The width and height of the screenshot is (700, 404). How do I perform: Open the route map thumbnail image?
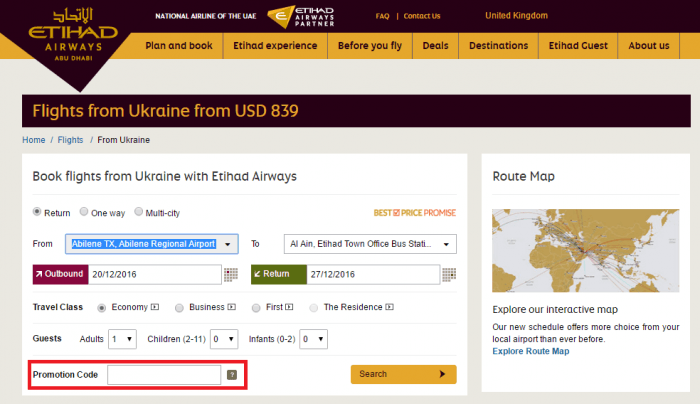[586, 250]
